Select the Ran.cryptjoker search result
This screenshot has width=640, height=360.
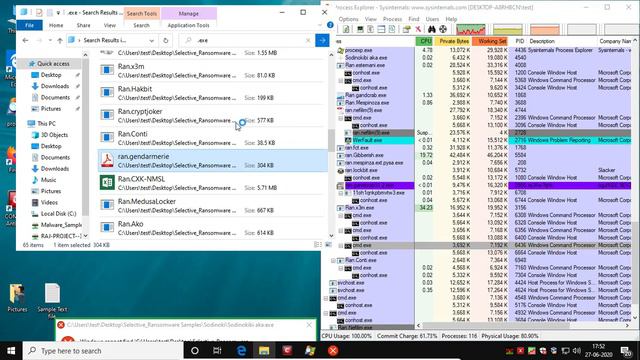[212, 116]
